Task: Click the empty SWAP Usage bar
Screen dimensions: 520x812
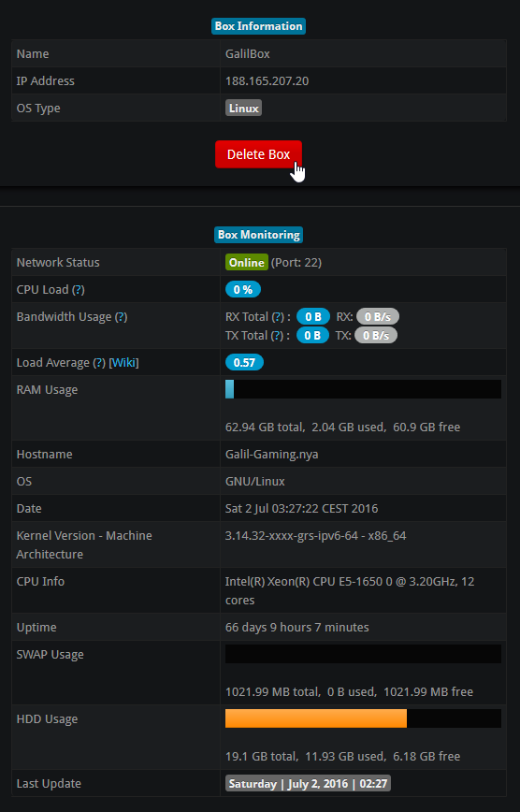Action: coord(363,654)
